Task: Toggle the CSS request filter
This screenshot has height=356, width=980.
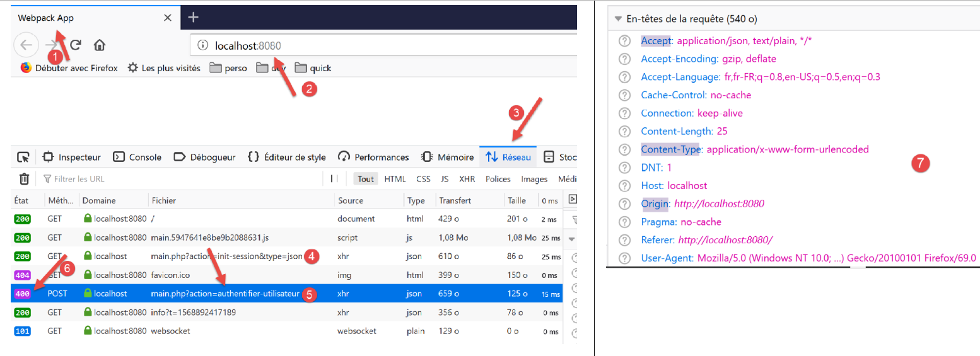Action: point(423,179)
